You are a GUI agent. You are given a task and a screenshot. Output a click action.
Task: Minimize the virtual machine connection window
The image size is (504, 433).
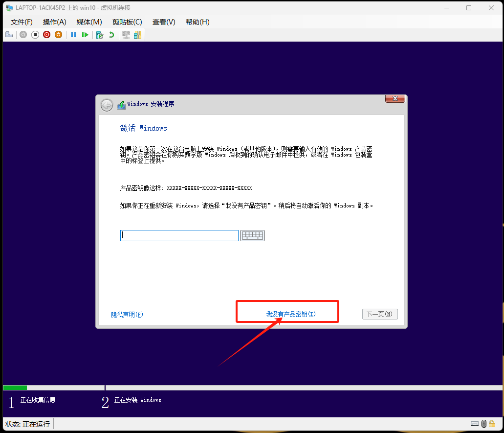[x=446, y=8]
